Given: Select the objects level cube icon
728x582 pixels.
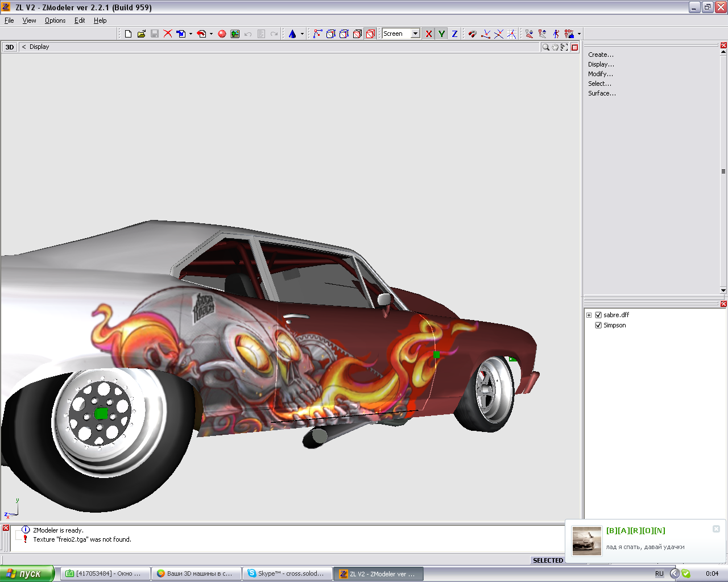Looking at the screenshot, I should coord(357,34).
